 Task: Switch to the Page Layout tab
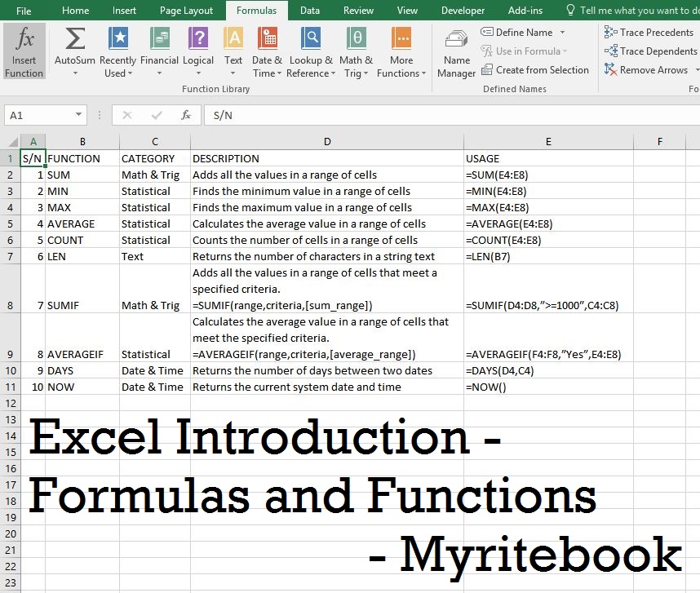click(186, 11)
